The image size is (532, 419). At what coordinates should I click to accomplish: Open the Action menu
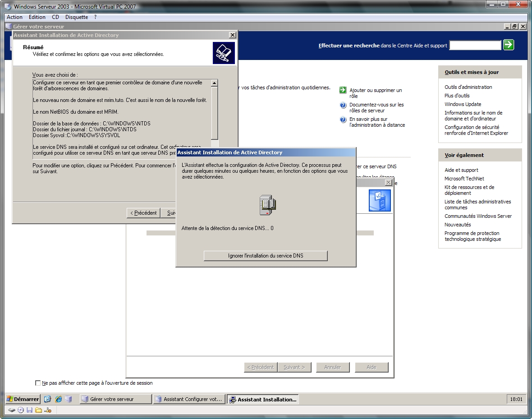coord(14,17)
